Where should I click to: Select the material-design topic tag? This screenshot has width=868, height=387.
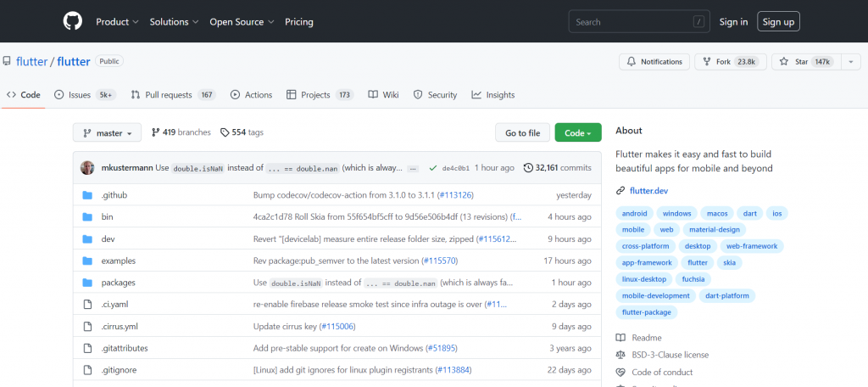(x=715, y=229)
